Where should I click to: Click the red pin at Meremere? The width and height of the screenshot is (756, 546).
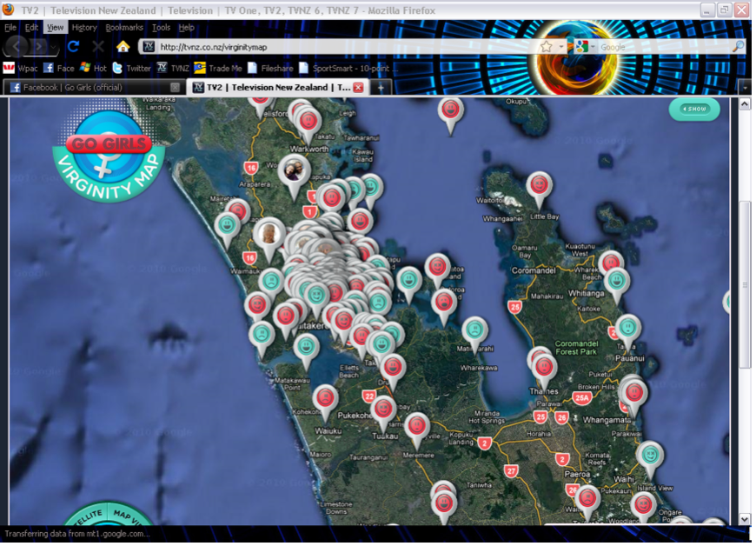[416, 426]
